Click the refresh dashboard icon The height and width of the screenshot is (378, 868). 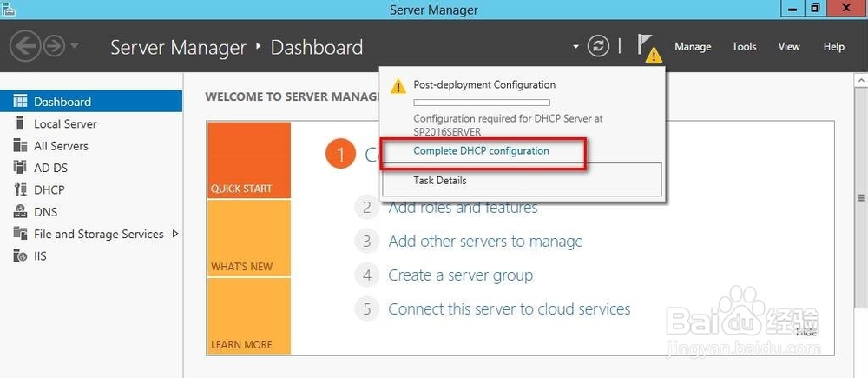pos(598,46)
